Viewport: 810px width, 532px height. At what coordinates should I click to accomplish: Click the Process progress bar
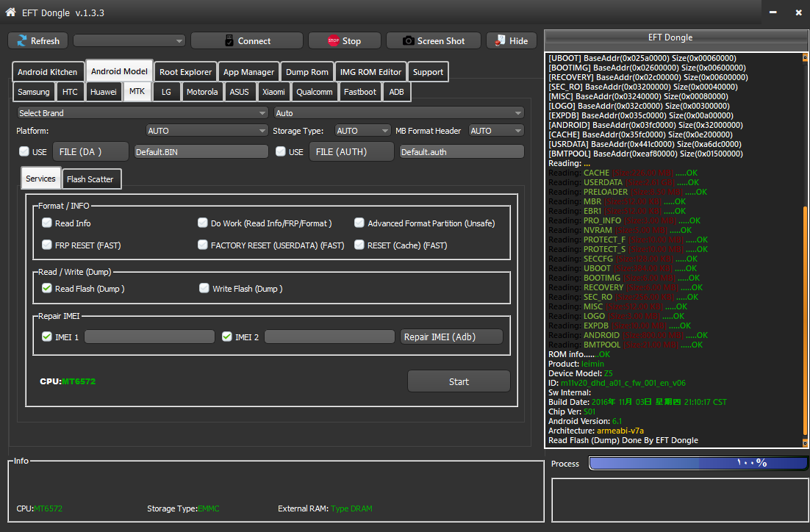pyautogui.click(x=698, y=463)
